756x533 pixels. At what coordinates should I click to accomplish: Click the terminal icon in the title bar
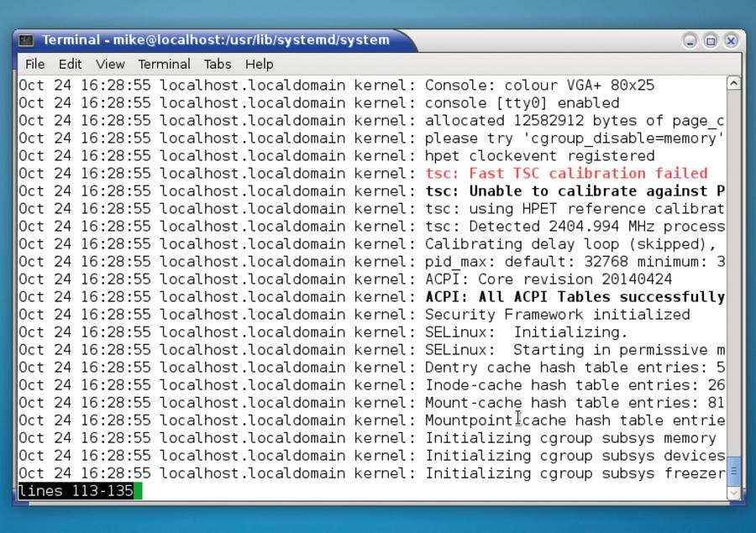pyautogui.click(x=27, y=40)
